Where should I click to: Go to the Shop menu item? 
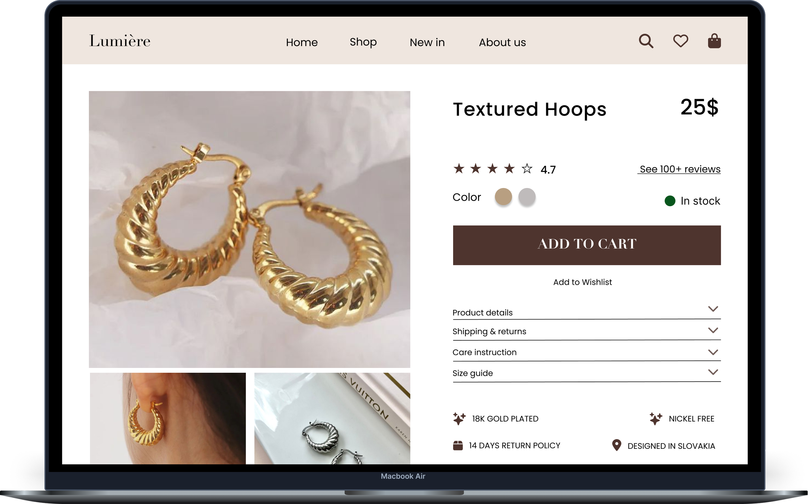[363, 42]
